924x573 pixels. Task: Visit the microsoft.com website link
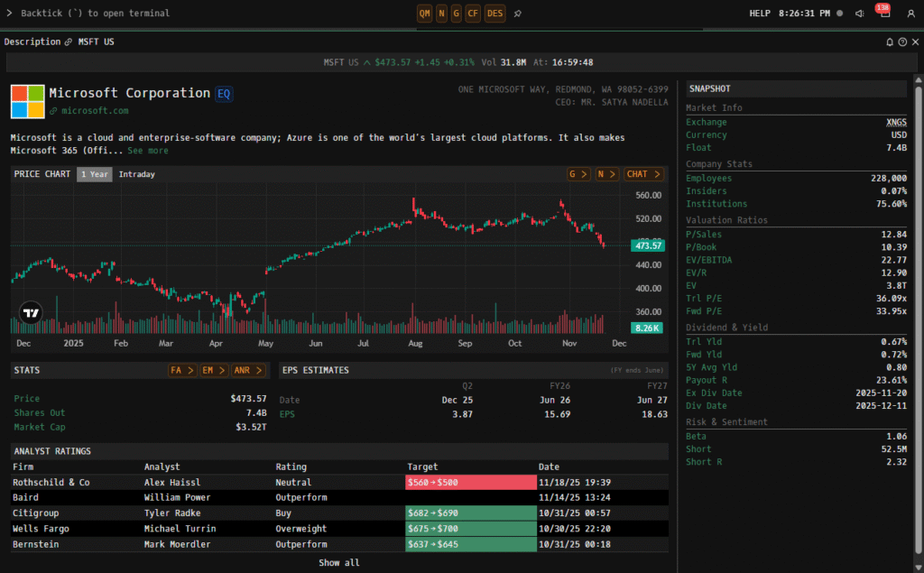[95, 111]
